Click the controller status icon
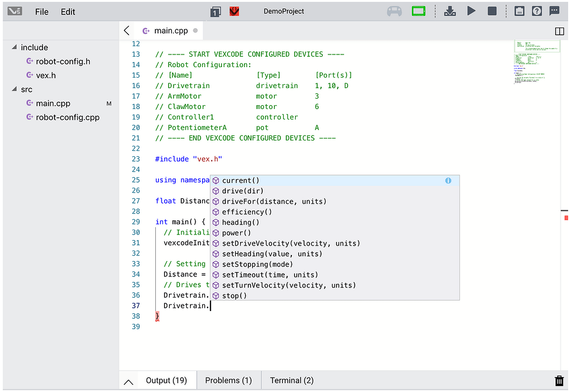The width and height of the screenshot is (570, 392). (394, 11)
